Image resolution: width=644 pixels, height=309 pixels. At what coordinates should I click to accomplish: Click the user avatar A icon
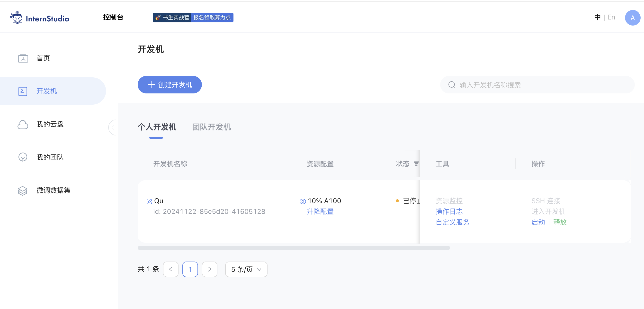pos(632,18)
